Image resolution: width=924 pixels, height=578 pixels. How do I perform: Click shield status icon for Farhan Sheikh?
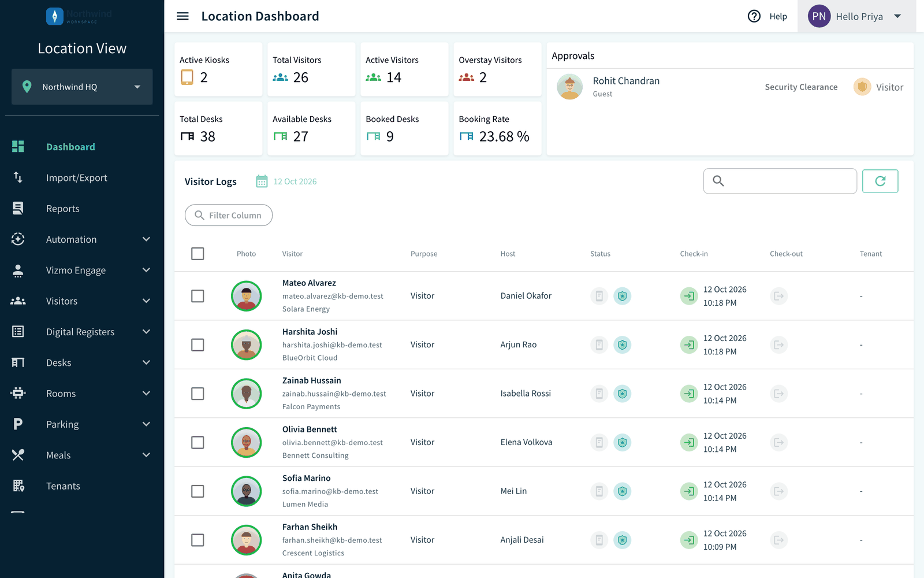(x=622, y=540)
